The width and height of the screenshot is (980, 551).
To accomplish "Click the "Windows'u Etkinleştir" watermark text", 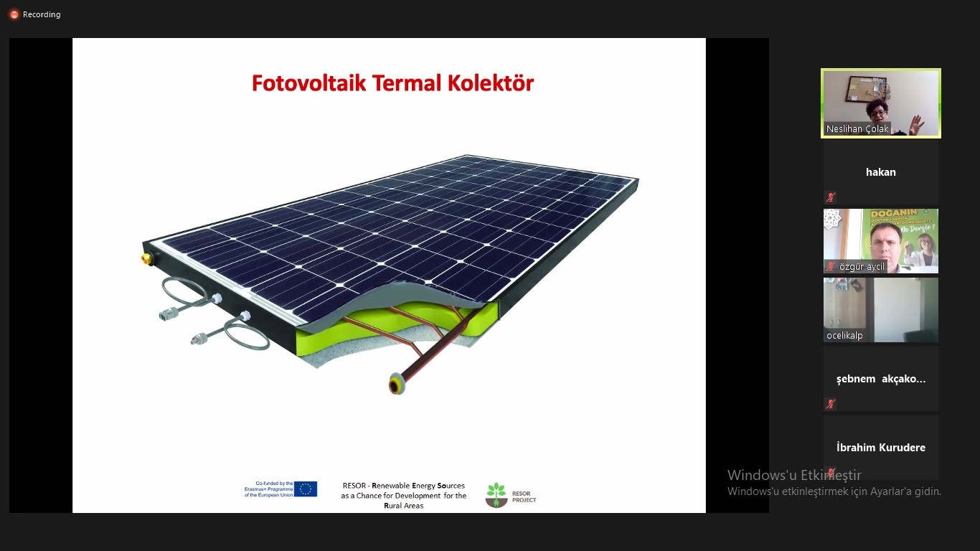I will pyautogui.click(x=795, y=475).
